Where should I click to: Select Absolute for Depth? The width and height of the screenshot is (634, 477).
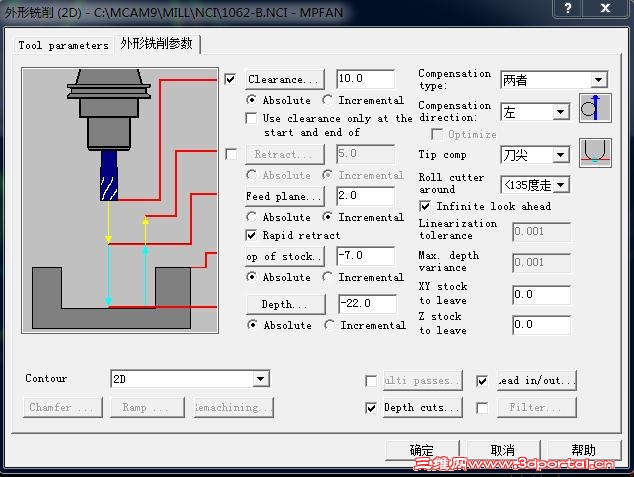pos(252,325)
